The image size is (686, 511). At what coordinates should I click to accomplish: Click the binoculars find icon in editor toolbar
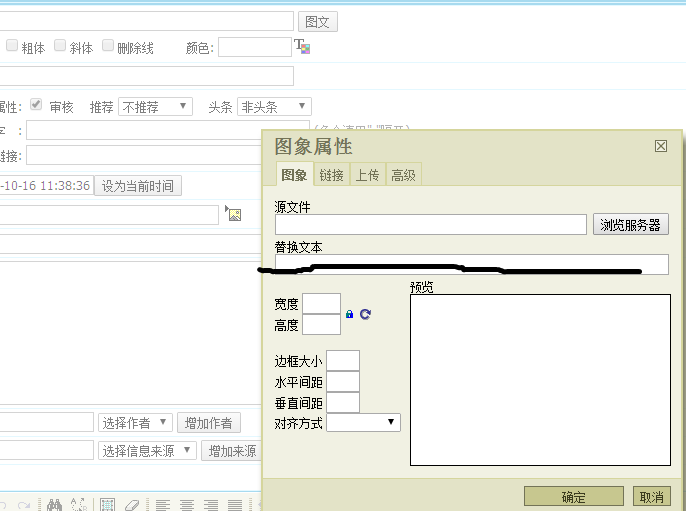tap(54, 504)
